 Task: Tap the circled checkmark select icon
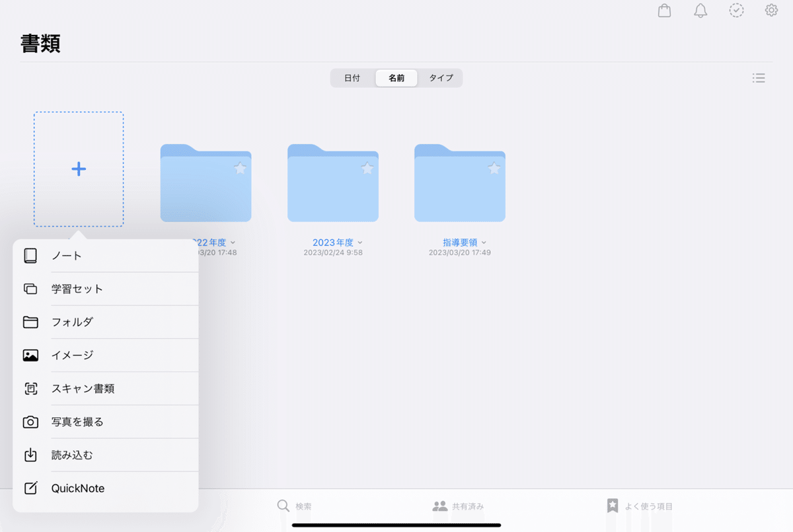tap(736, 11)
